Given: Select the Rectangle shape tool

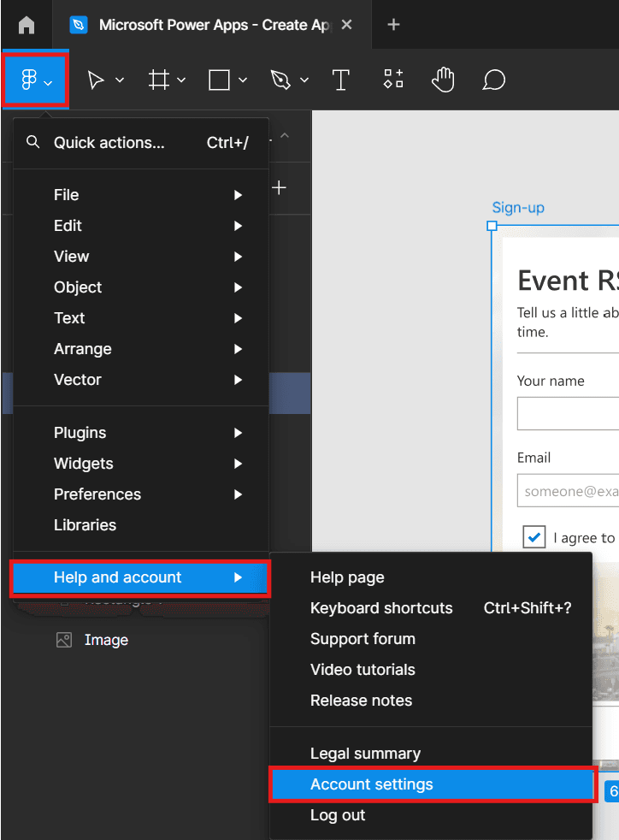Looking at the screenshot, I should 220,80.
